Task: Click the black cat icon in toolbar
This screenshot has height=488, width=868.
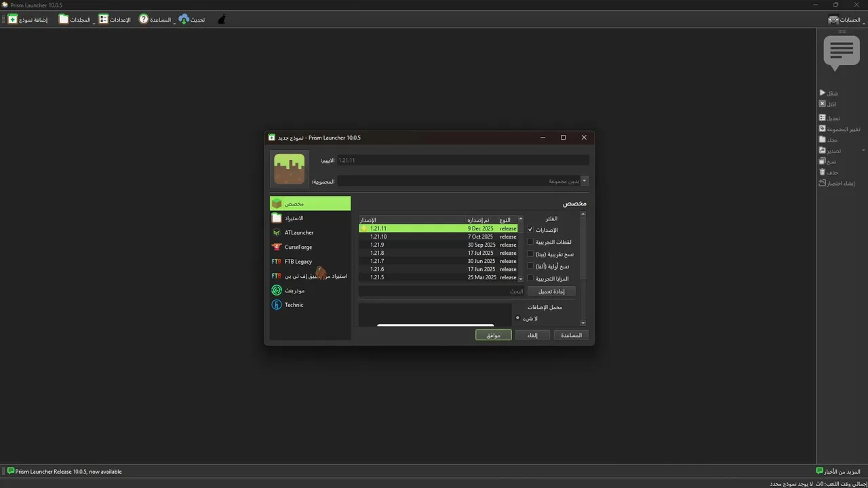Action: (x=221, y=20)
